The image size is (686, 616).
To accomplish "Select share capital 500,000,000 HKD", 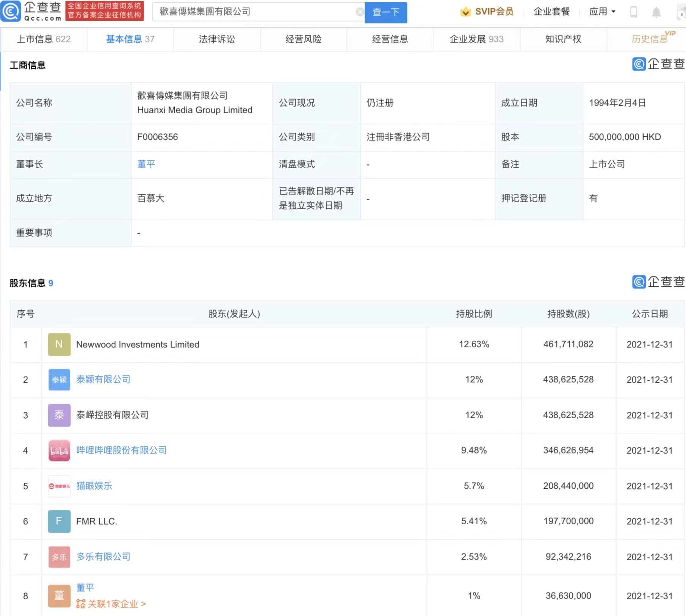I will tap(625, 137).
